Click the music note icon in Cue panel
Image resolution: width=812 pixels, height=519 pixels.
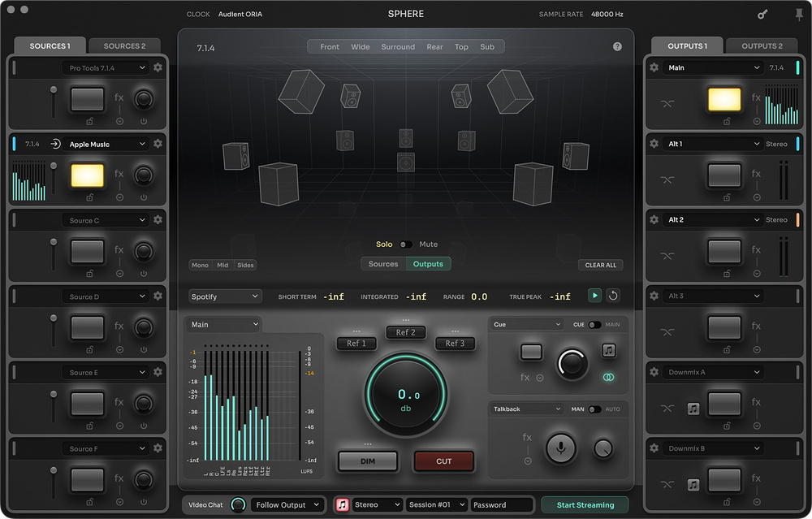tap(609, 351)
